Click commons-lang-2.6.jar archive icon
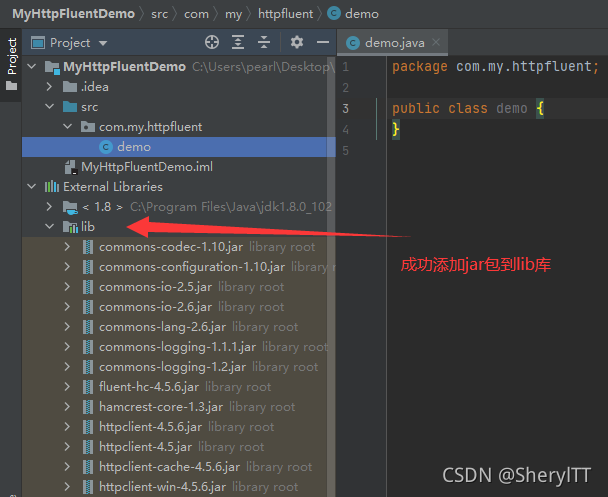Image resolution: width=608 pixels, height=497 pixels. click(88, 327)
